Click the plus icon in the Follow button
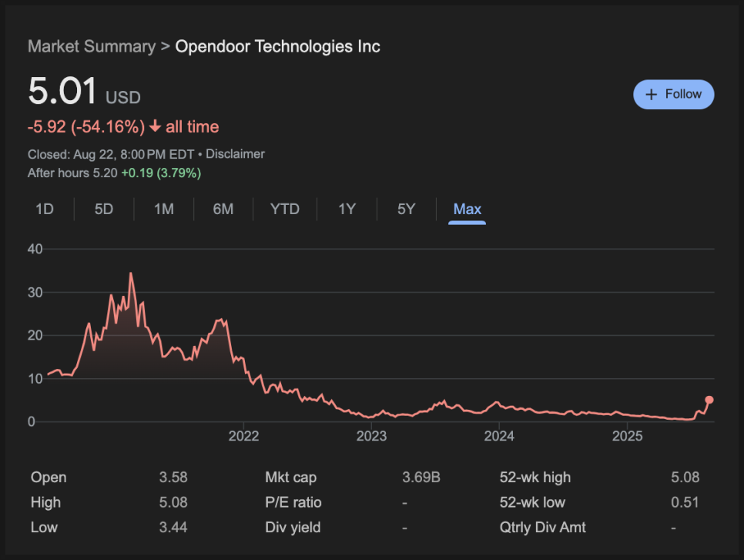Viewport: 744px width, 560px height. pos(652,95)
